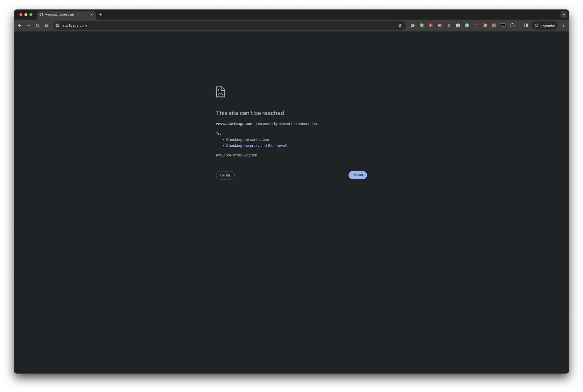Open the checking proxy and firewall link
Image resolution: width=583 pixels, height=392 pixels.
point(256,145)
